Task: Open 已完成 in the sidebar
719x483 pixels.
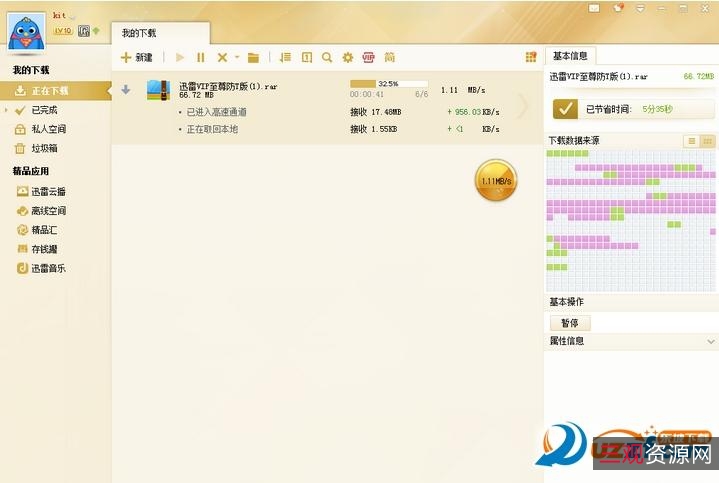Action: (44, 110)
